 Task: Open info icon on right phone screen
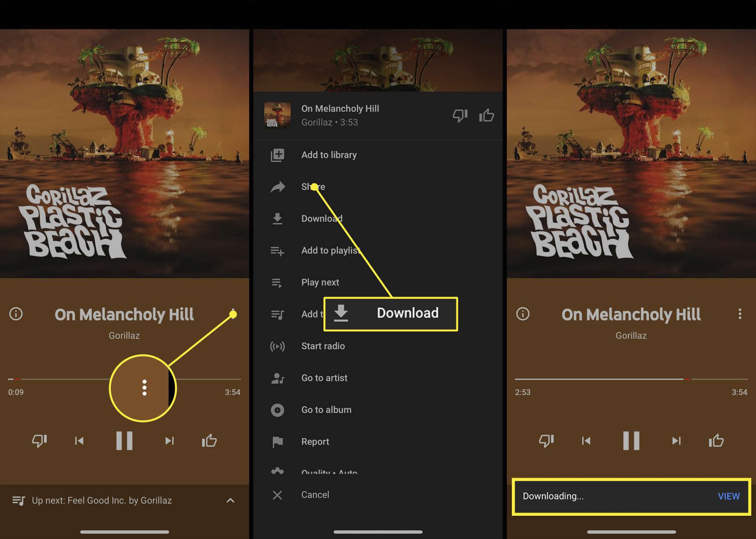523,314
